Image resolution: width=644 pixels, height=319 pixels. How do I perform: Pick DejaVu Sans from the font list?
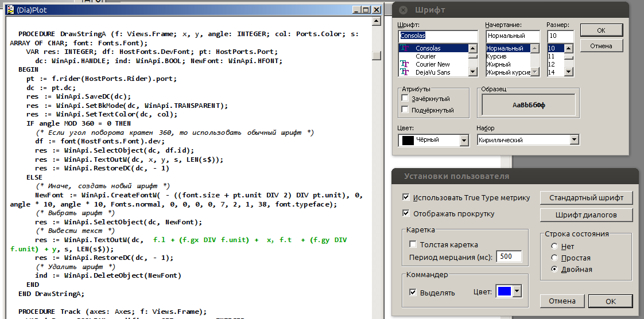[x=433, y=72]
